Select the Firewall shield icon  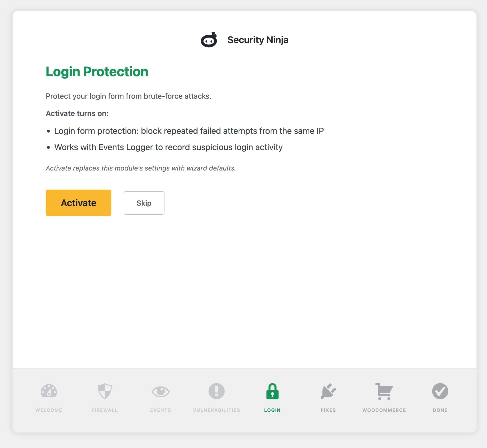(x=105, y=391)
